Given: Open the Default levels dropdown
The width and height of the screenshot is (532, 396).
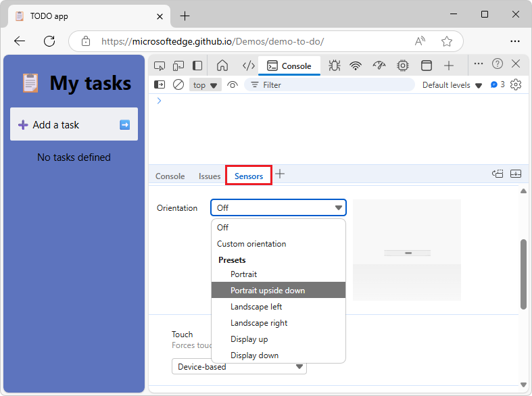Looking at the screenshot, I should click(452, 85).
